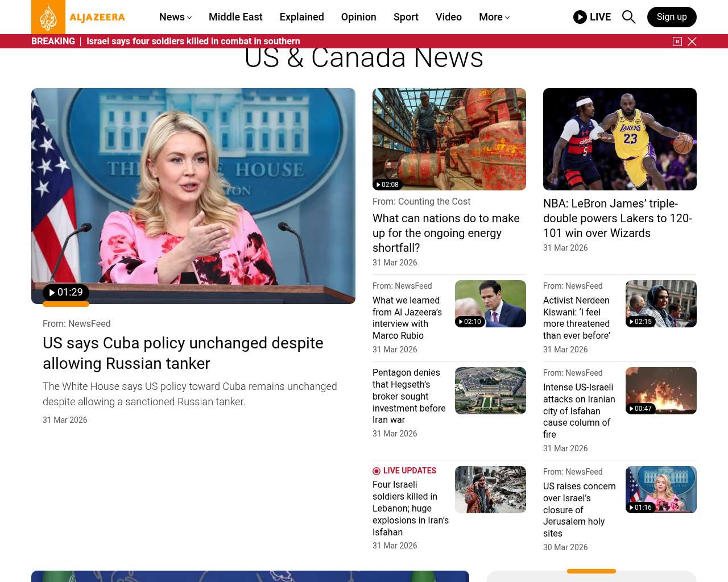Expand the More dropdown menu

[x=494, y=17]
